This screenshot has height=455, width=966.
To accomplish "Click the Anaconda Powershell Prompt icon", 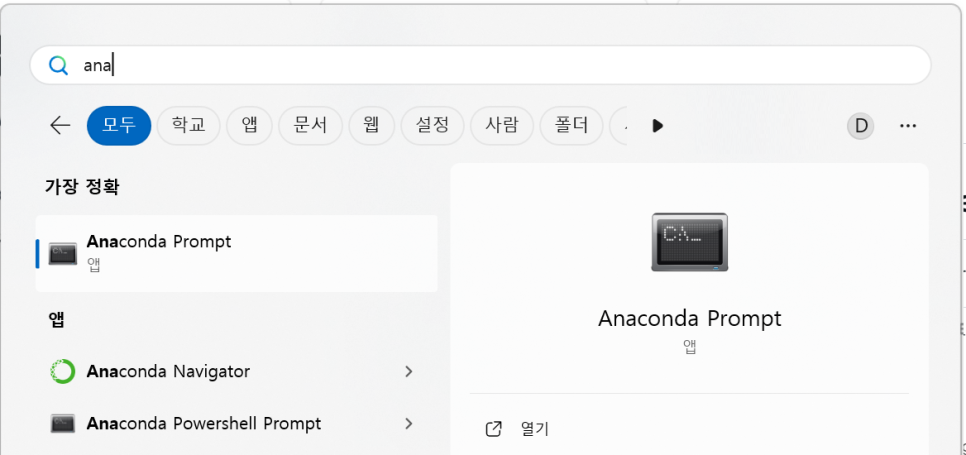I will pyautogui.click(x=63, y=424).
